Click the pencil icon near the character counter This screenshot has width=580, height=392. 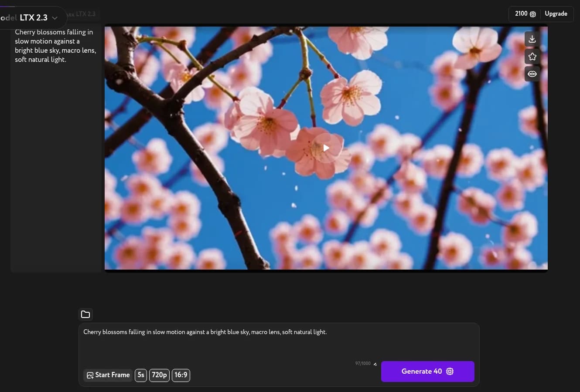click(x=375, y=364)
